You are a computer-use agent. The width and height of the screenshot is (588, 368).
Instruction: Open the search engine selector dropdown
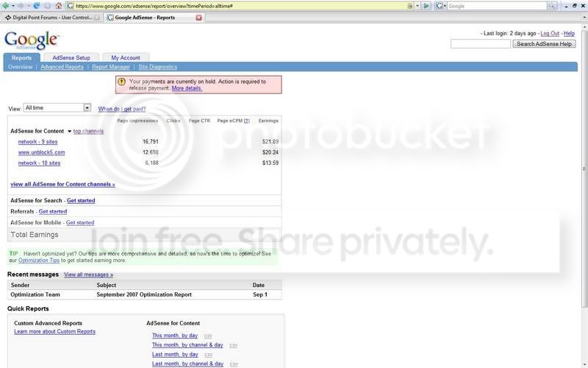pos(445,6)
